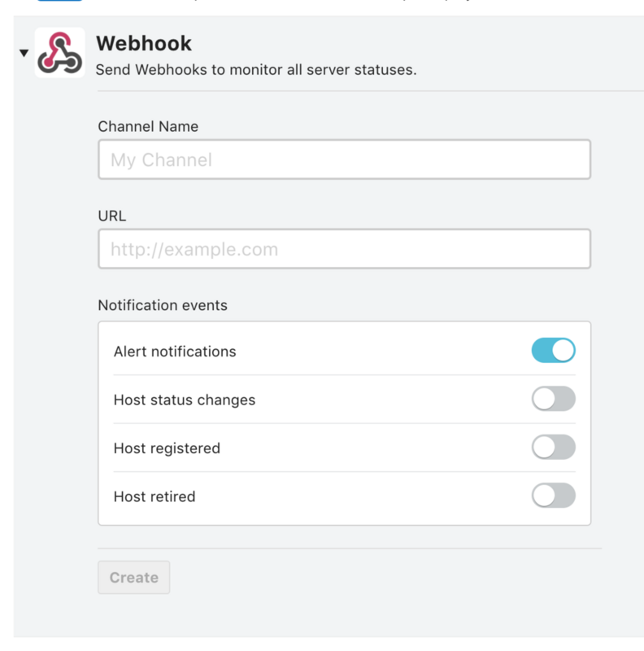Image resolution: width=644 pixels, height=651 pixels.
Task: Switch on the Host retired toggle
Action: (x=554, y=496)
